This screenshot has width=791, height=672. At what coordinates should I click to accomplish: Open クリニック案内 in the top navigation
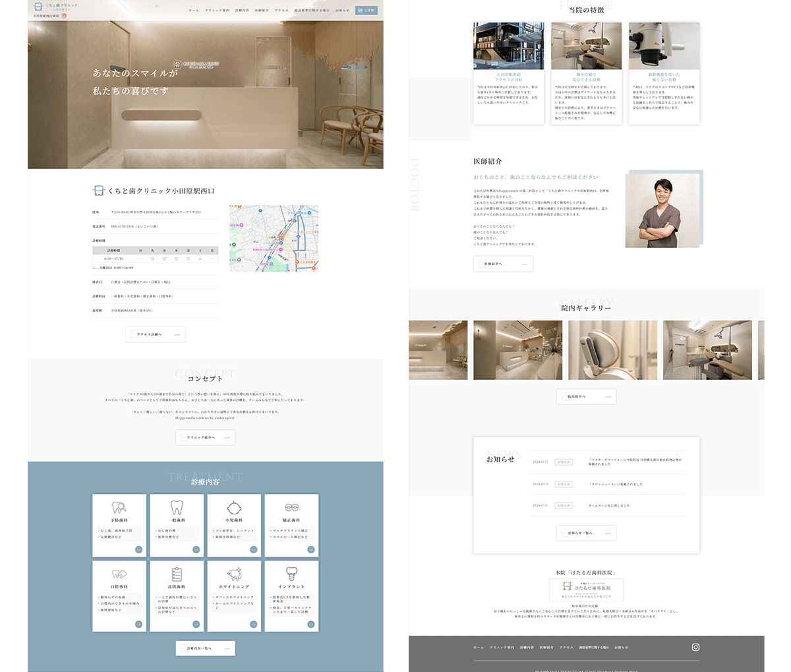pyautogui.click(x=217, y=11)
